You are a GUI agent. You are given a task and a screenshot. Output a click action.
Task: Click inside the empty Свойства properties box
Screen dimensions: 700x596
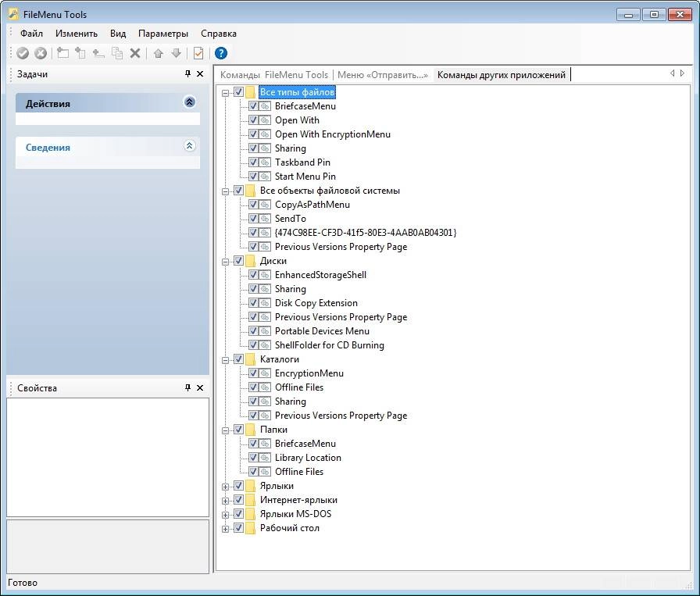(x=108, y=457)
